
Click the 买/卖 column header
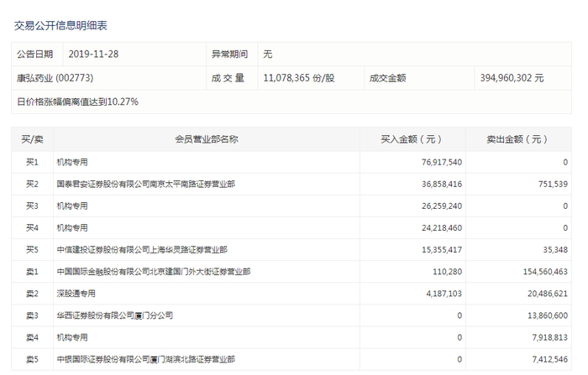(x=32, y=139)
